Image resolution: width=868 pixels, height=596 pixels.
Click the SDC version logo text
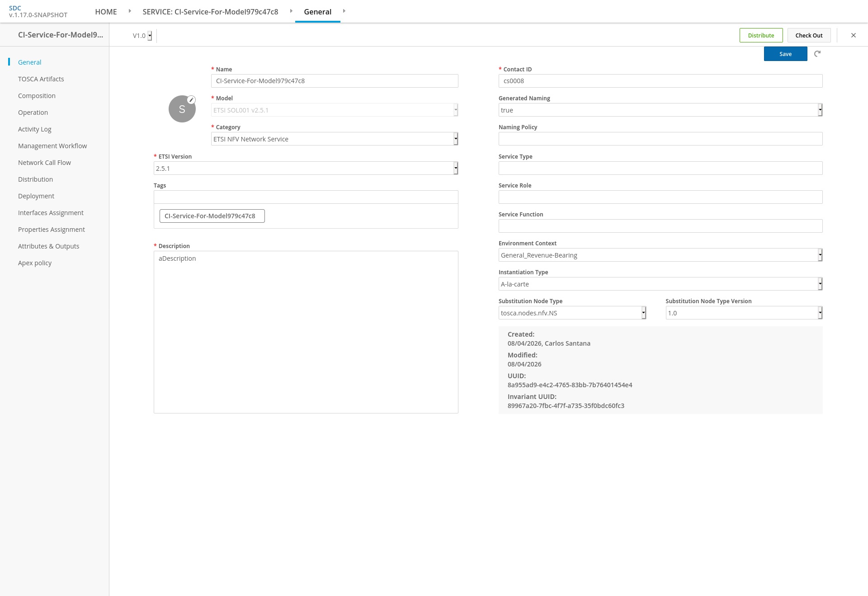[38, 11]
